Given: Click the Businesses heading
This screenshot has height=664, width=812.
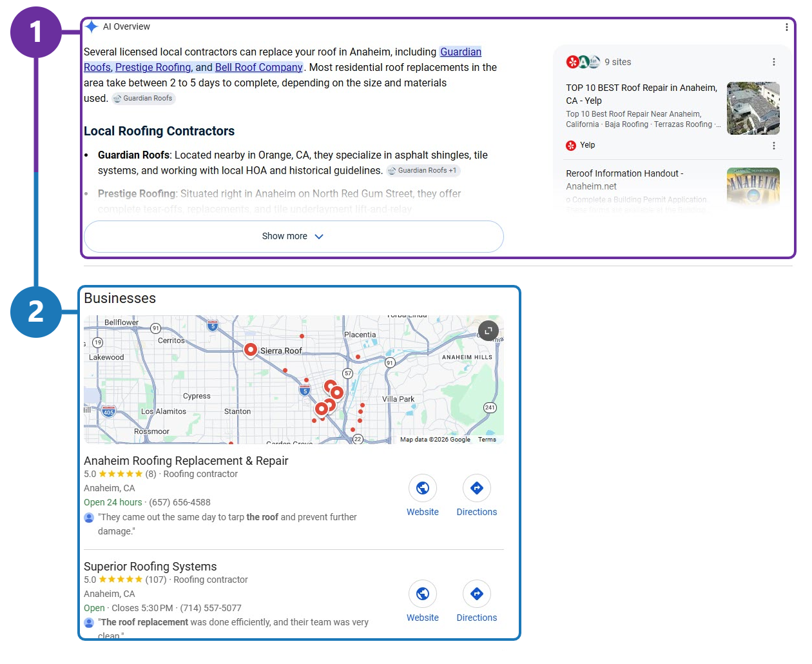Looking at the screenshot, I should [x=120, y=298].
